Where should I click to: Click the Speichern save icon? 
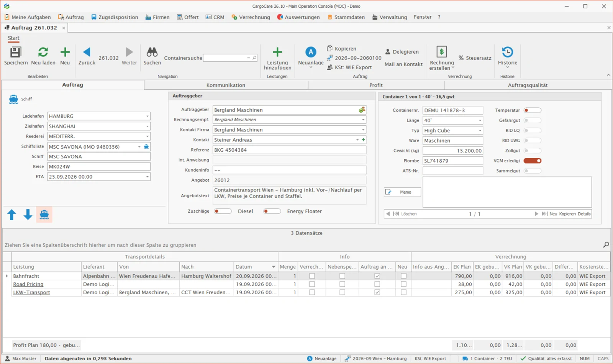[x=16, y=52]
